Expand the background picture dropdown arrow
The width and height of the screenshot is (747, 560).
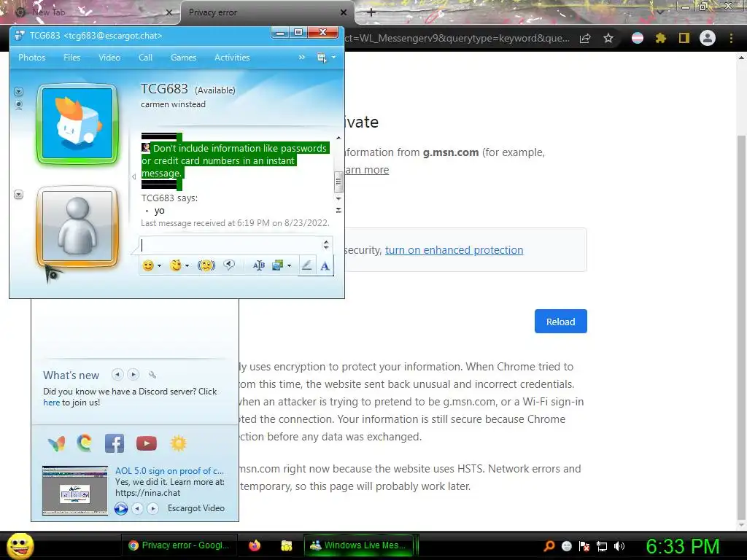(x=289, y=265)
